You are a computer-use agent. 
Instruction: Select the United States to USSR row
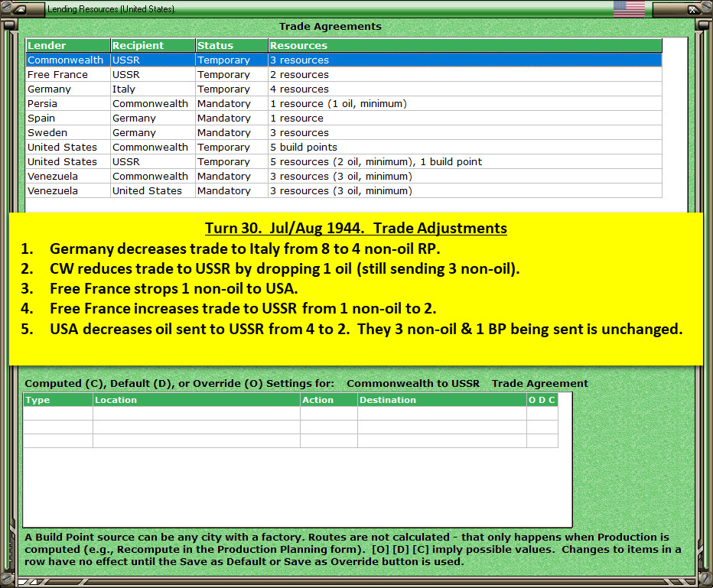click(x=343, y=162)
